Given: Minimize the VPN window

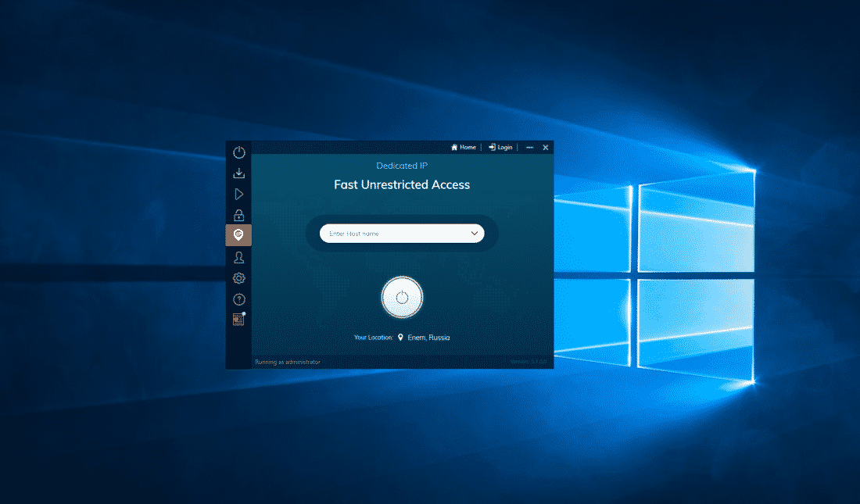Looking at the screenshot, I should 530,148.
